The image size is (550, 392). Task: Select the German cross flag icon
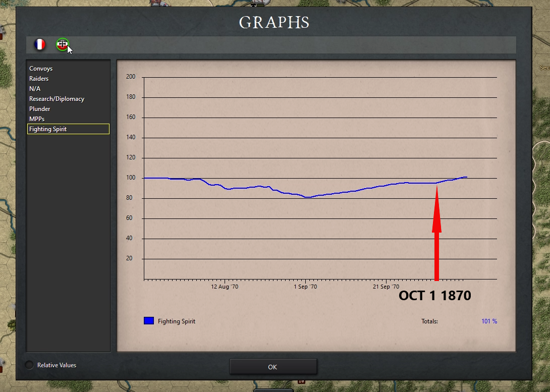pos(63,44)
